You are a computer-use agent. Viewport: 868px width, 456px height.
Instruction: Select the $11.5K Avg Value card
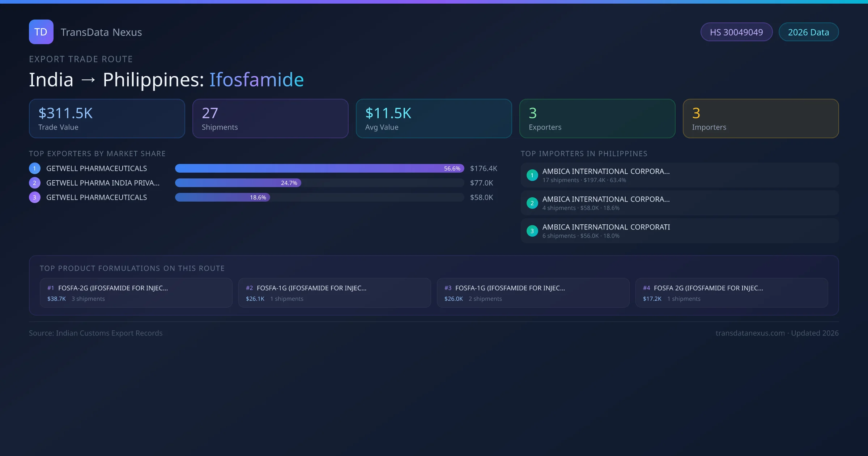point(434,118)
